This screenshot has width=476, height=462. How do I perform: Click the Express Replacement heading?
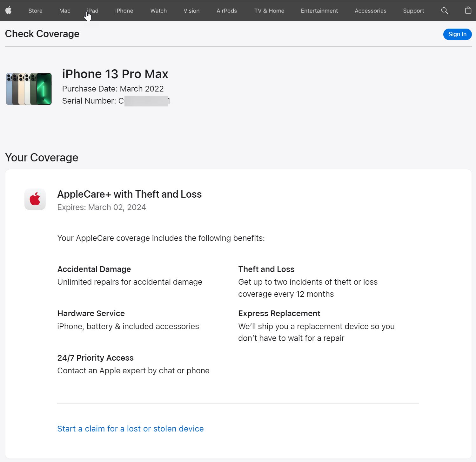click(x=279, y=313)
